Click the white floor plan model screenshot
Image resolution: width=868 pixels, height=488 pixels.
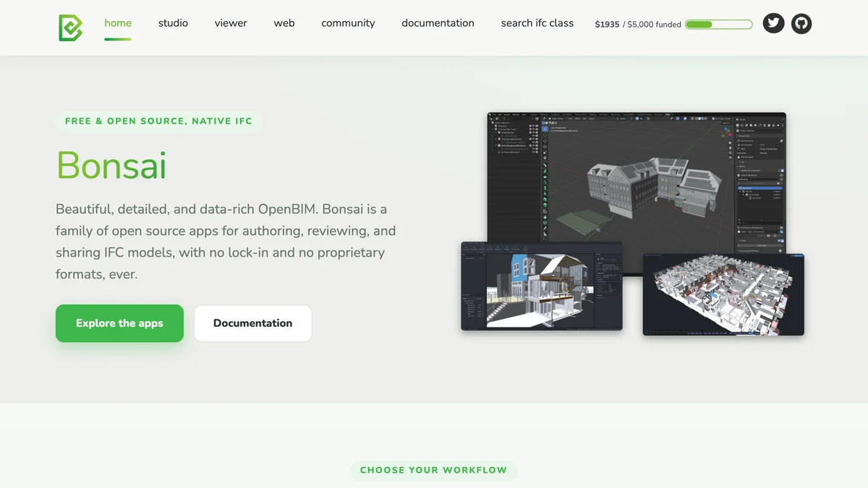pyautogui.click(x=723, y=294)
